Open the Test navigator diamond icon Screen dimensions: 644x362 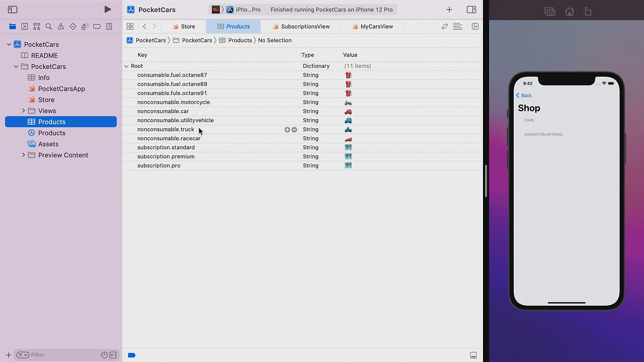coord(73,27)
